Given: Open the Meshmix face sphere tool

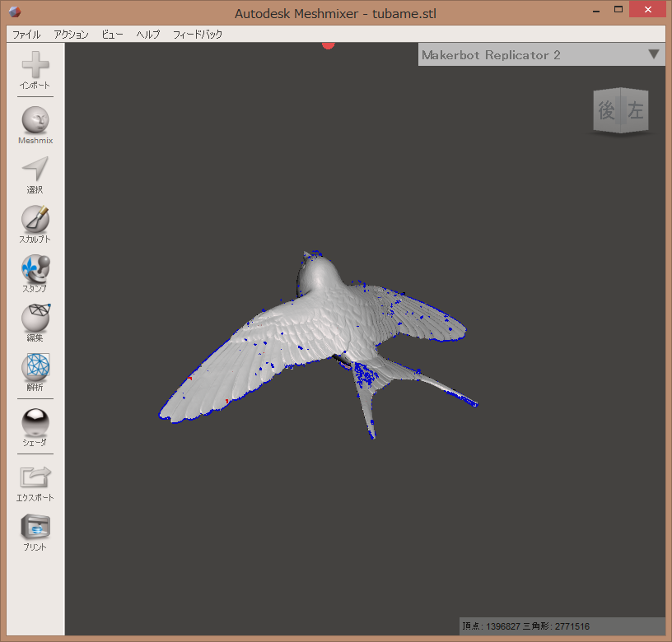Looking at the screenshot, I should [35, 120].
